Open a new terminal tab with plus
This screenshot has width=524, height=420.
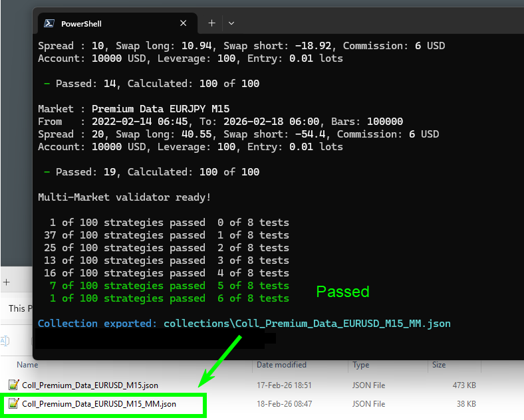coord(211,23)
